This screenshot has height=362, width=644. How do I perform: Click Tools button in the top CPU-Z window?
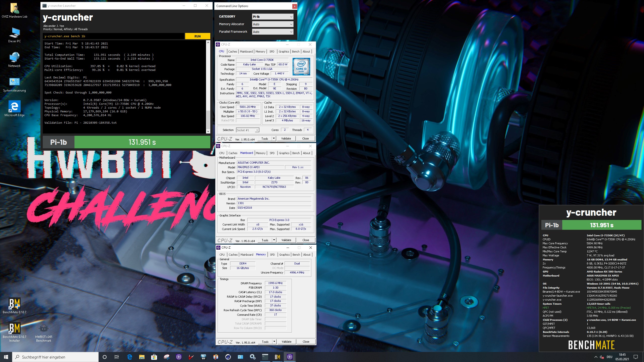coord(265,139)
